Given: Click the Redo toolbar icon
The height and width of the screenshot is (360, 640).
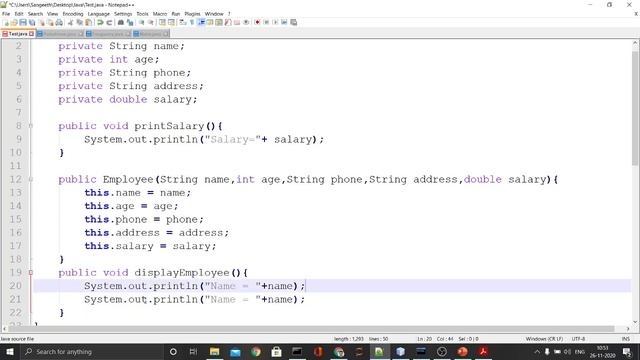Looking at the screenshot, I should 109,22.
